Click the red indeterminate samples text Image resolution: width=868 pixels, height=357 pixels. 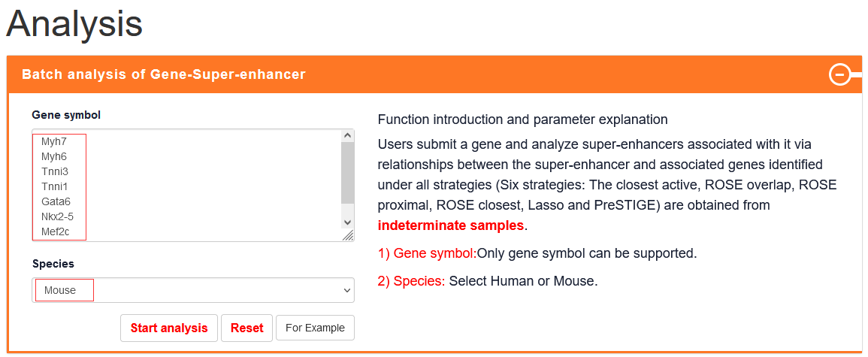pyautogui.click(x=451, y=225)
